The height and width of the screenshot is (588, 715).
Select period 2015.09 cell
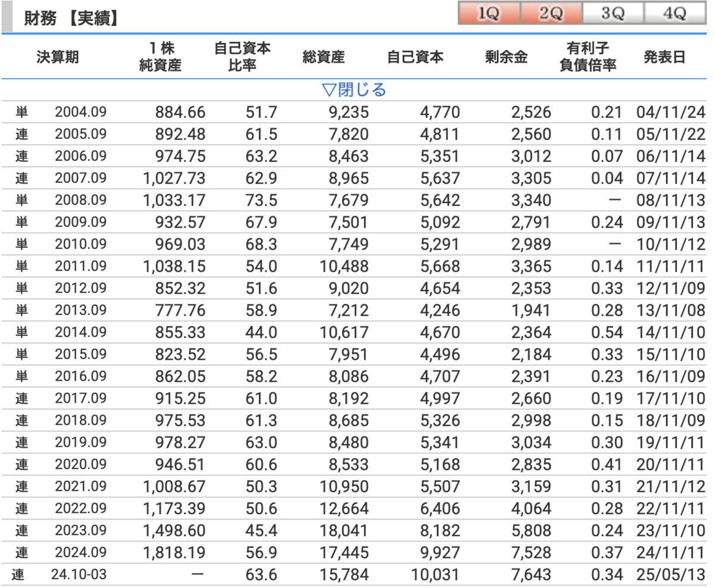(x=80, y=354)
